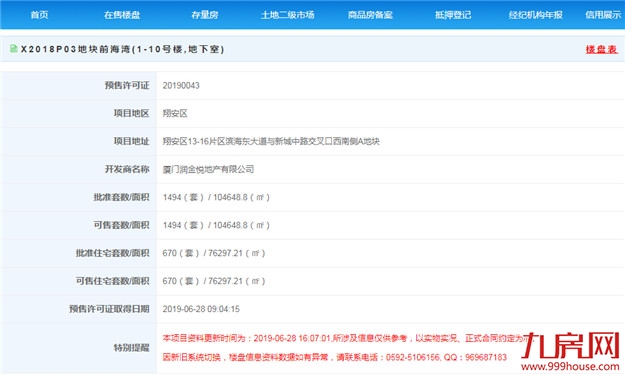Select 批准住宅套数/面积 value 670 / 76297.21
The height and width of the screenshot is (376, 625).
pos(214,253)
